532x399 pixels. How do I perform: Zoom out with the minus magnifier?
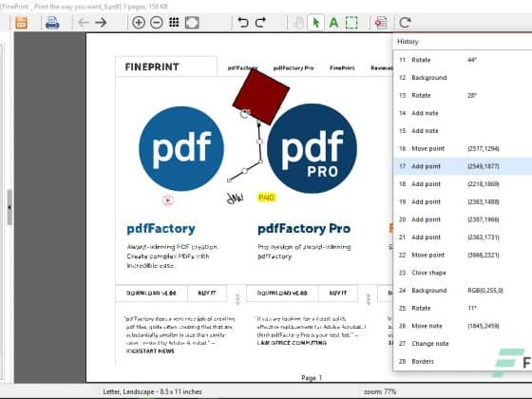click(x=157, y=23)
